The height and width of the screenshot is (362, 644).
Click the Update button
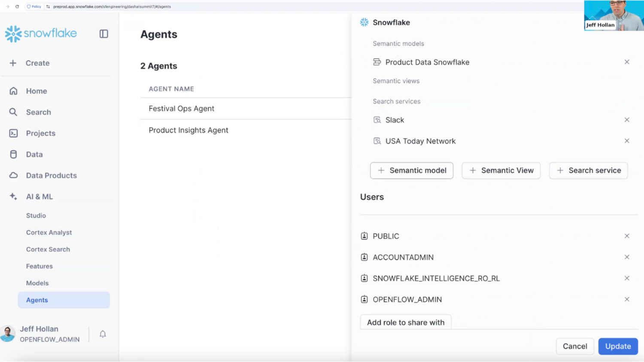coord(618,346)
